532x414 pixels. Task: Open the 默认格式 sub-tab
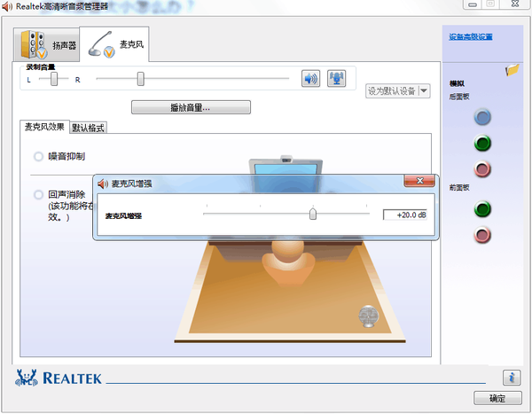88,128
